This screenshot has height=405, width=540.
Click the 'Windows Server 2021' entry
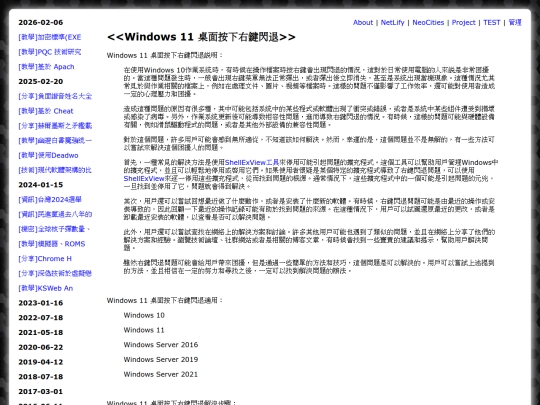[x=161, y=374]
